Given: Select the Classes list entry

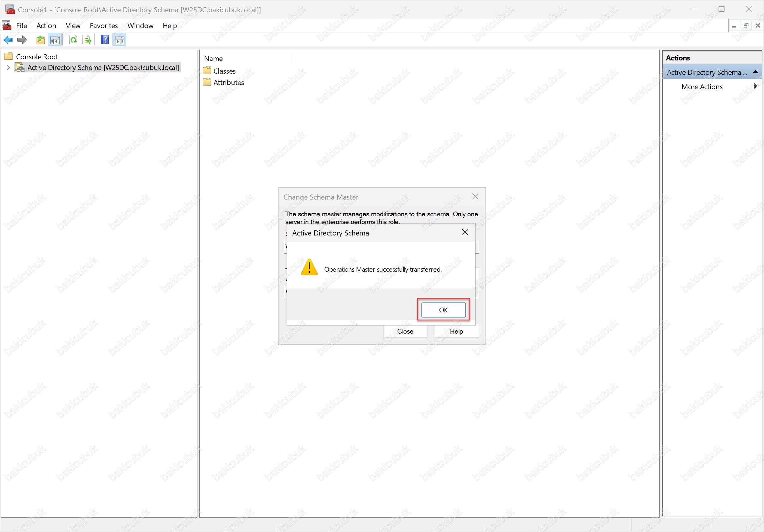Looking at the screenshot, I should 224,71.
